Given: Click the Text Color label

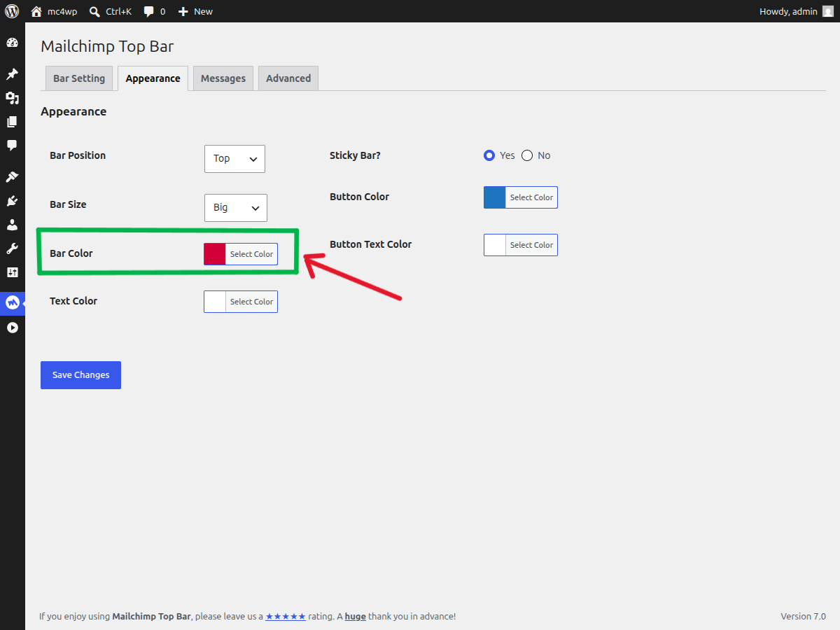Looking at the screenshot, I should click(73, 301).
